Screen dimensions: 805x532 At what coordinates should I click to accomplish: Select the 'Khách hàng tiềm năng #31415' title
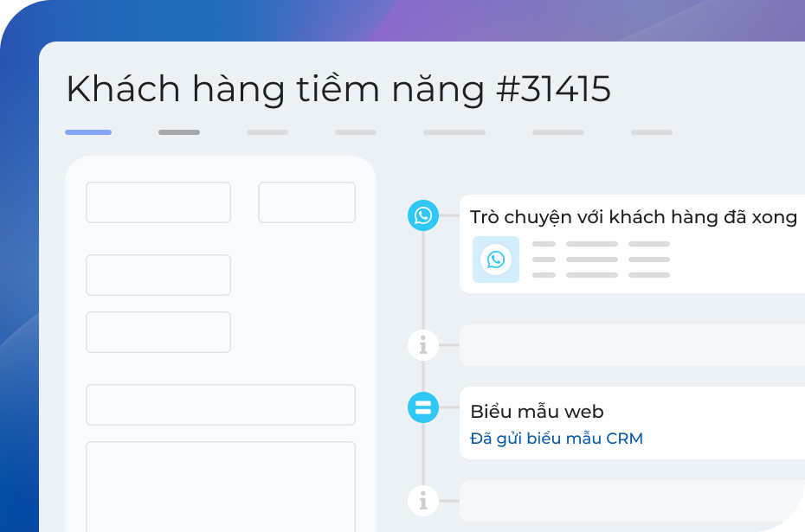[x=339, y=88]
